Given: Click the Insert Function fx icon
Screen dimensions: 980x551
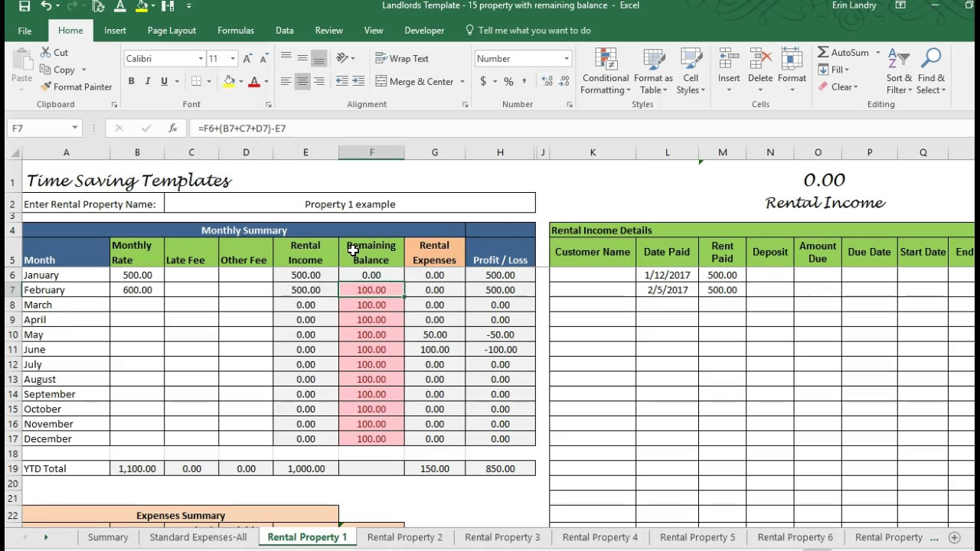Looking at the screenshot, I should (x=173, y=129).
